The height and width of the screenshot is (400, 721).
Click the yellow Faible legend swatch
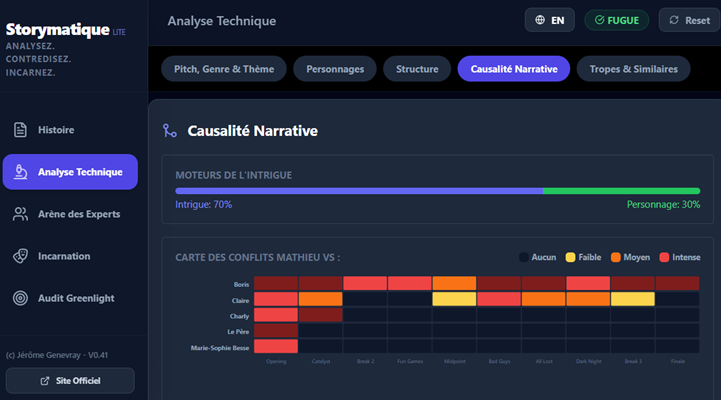570,257
